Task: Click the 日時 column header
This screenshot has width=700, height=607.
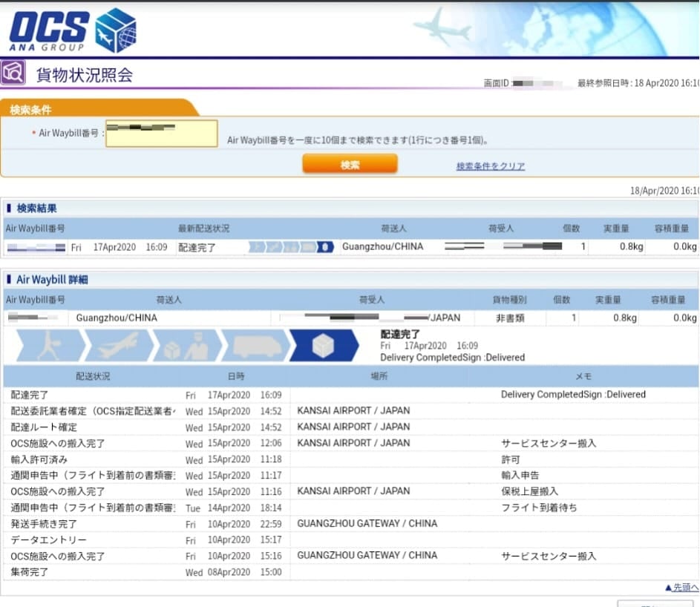Action: pyautogui.click(x=236, y=376)
